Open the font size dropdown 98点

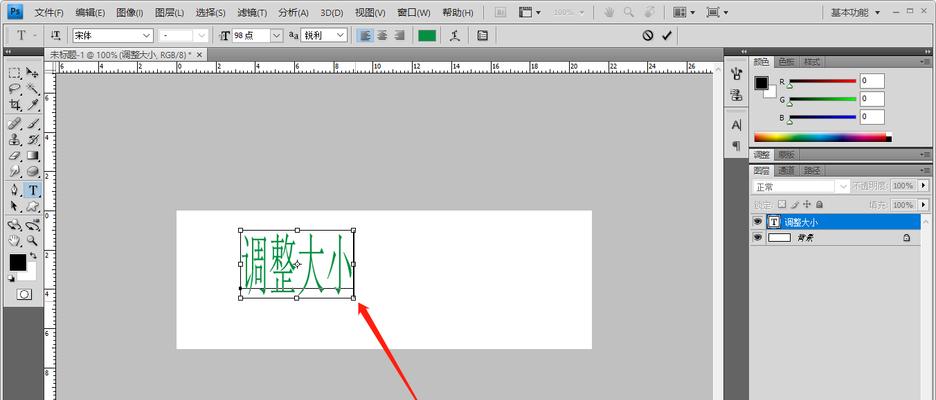coord(276,36)
